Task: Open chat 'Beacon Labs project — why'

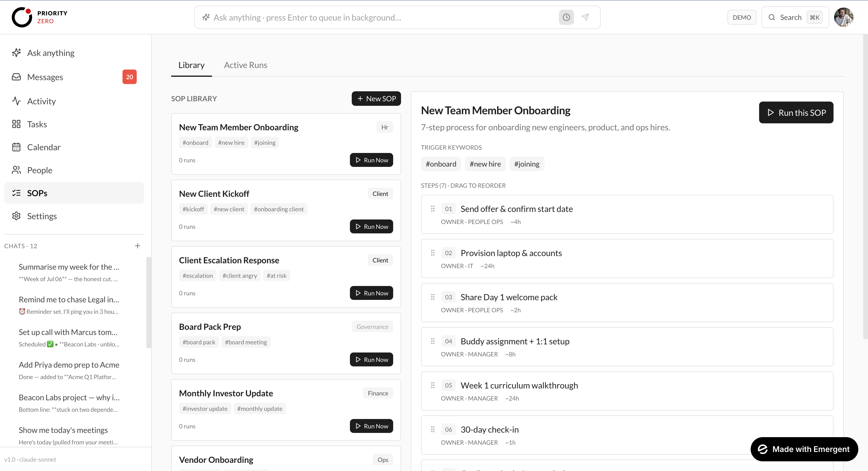Action: 69,403
